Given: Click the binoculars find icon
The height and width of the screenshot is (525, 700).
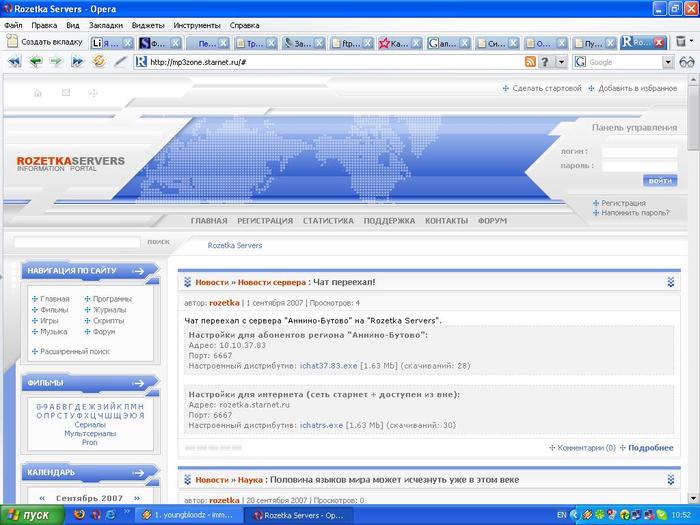Looking at the screenshot, I should point(686,62).
